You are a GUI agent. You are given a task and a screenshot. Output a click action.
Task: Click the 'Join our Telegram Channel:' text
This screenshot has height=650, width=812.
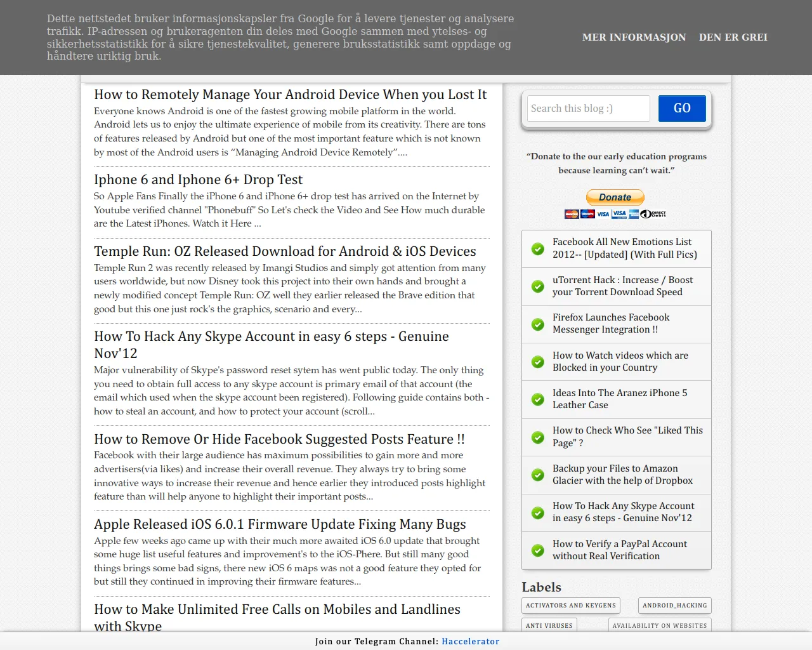point(377,641)
